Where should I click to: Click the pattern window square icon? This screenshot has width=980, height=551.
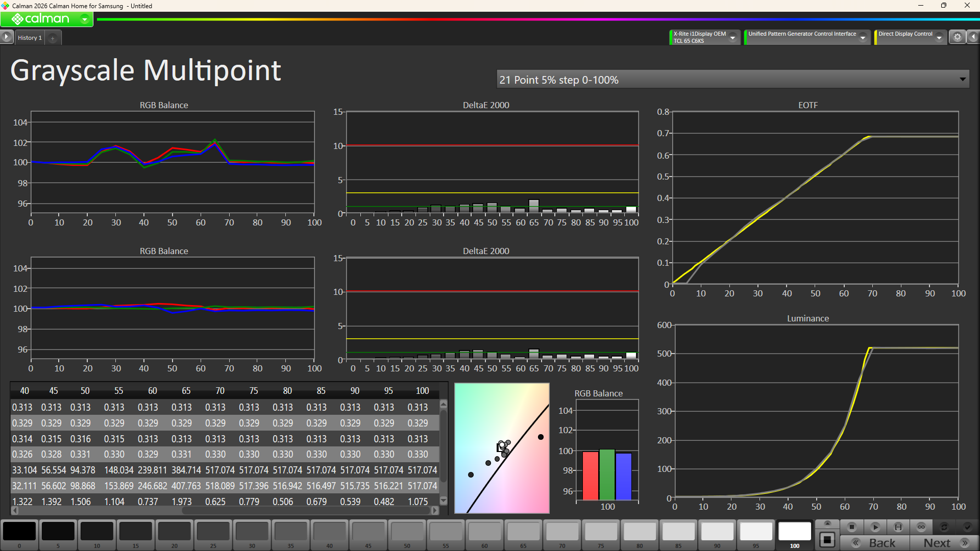[827, 539]
